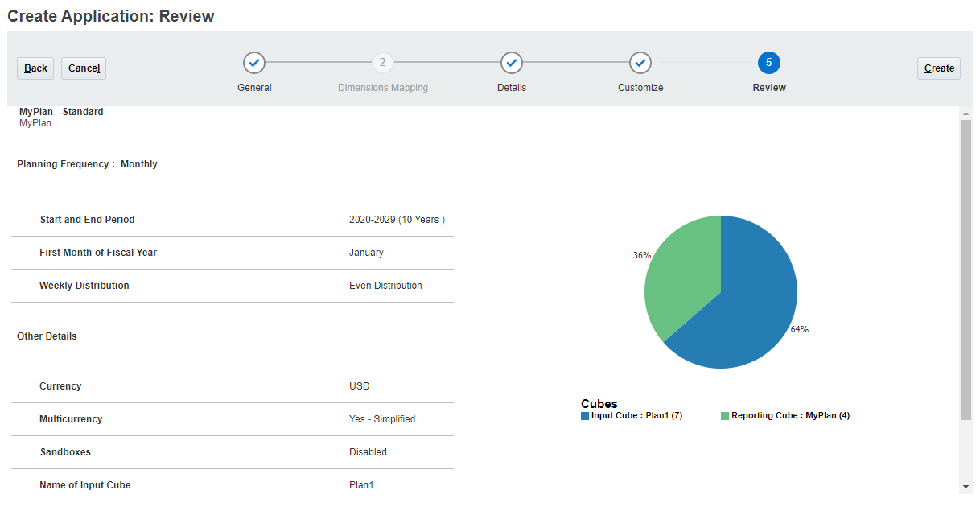Viewport: 980px width, 507px height.
Task: Click the blue 64% pie slice
Action: [x=748, y=314]
